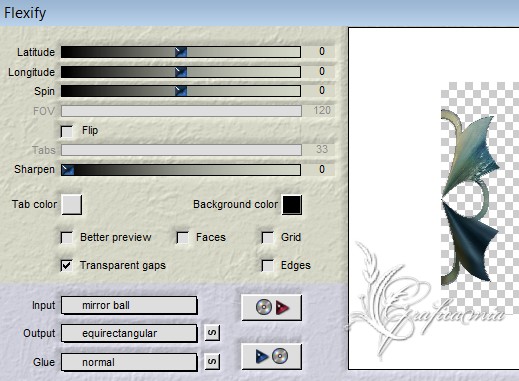This screenshot has width=519, height=381.
Task: Click the S button beside Glue
Action: click(x=212, y=362)
